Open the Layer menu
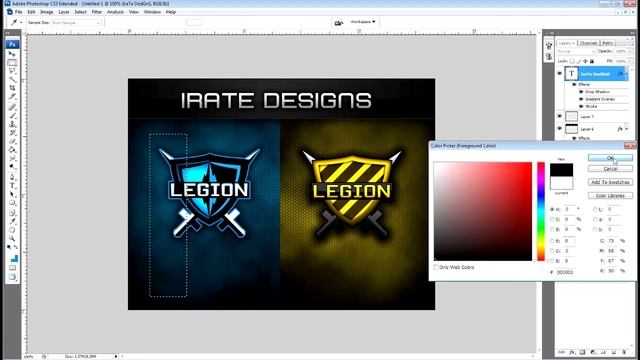Screen dimensions: 640x360 click(64, 12)
